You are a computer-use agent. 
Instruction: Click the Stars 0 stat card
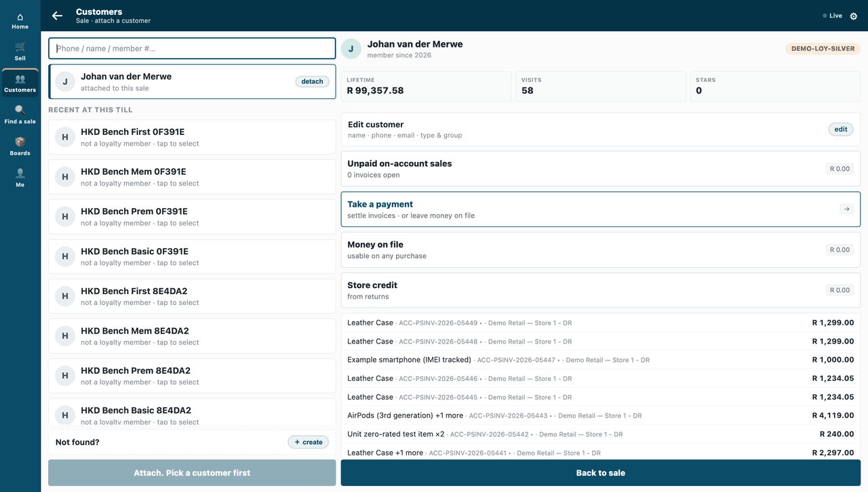(775, 86)
